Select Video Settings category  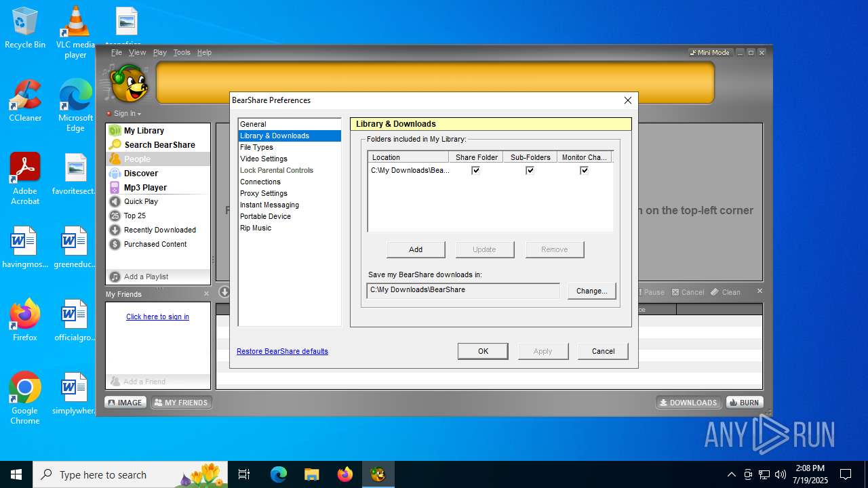290,159
